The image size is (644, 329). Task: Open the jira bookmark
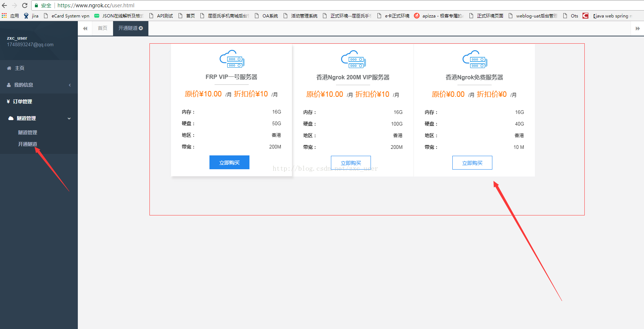[x=31, y=16]
